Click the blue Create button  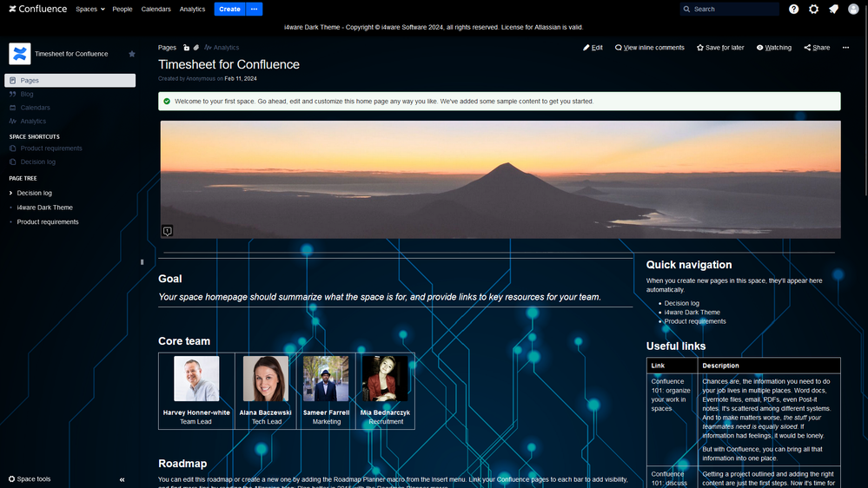click(229, 9)
